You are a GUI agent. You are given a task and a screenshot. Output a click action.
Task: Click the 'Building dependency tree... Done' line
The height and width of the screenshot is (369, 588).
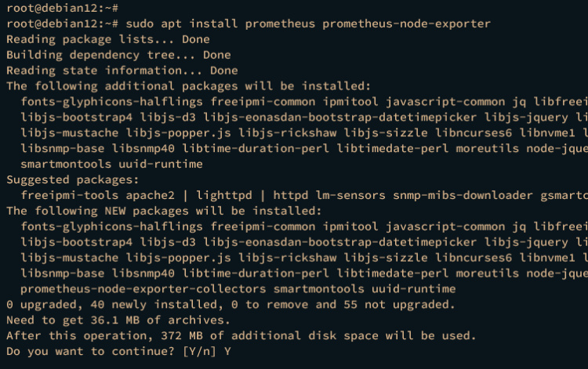click(x=118, y=55)
